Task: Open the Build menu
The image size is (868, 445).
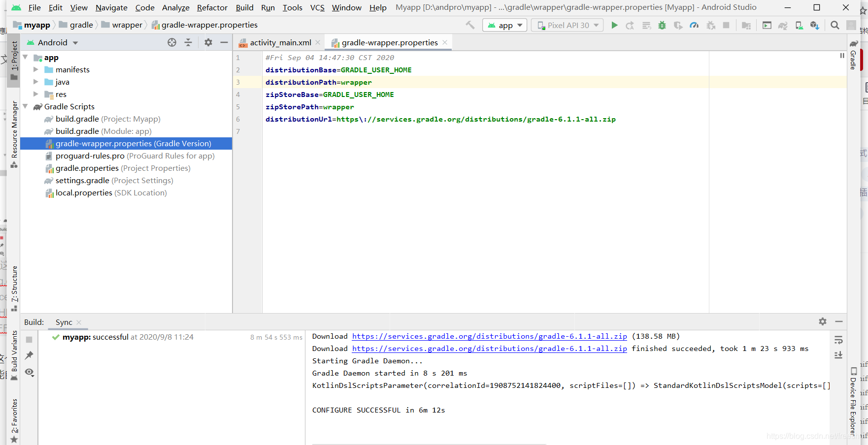Action: 244,7
